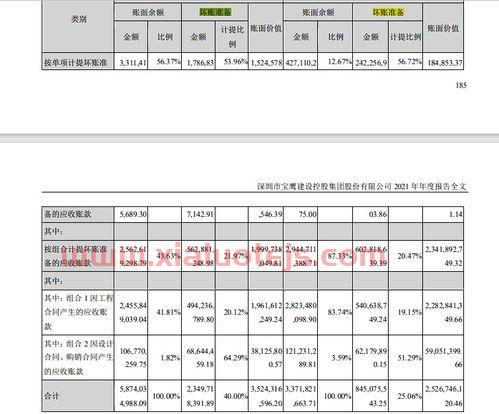
Task: Click the 56.72% cell
Action: (405, 61)
